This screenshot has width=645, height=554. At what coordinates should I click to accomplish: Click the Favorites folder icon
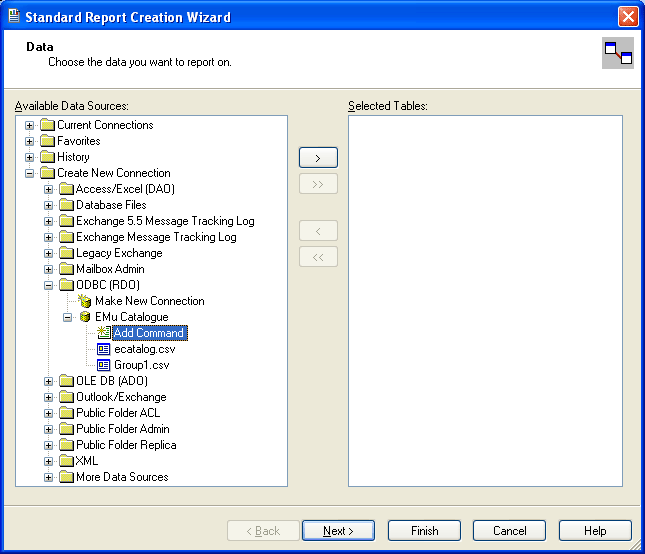point(47,141)
